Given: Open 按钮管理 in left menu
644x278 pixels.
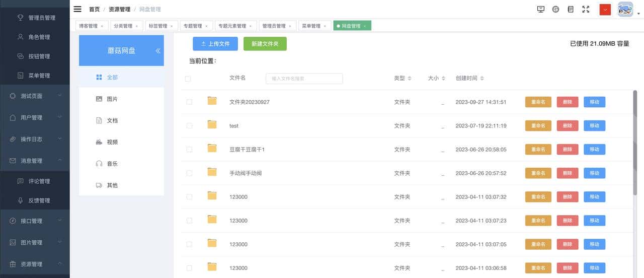Looking at the screenshot, I should click(x=35, y=56).
